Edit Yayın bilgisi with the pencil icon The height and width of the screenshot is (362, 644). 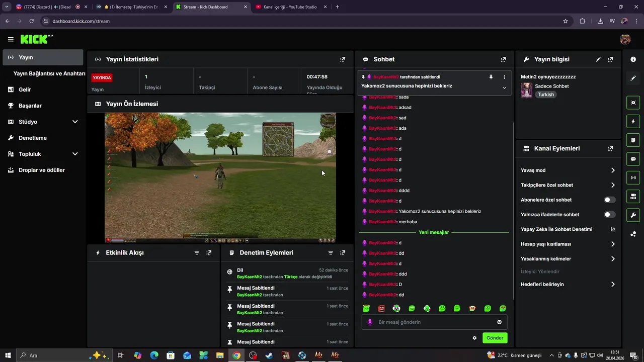point(598,59)
